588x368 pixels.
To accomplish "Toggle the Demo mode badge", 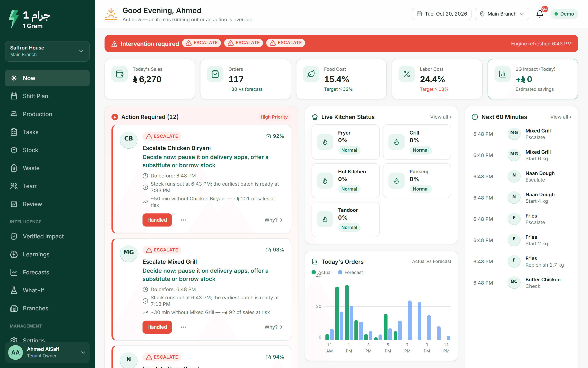I will 564,14.
